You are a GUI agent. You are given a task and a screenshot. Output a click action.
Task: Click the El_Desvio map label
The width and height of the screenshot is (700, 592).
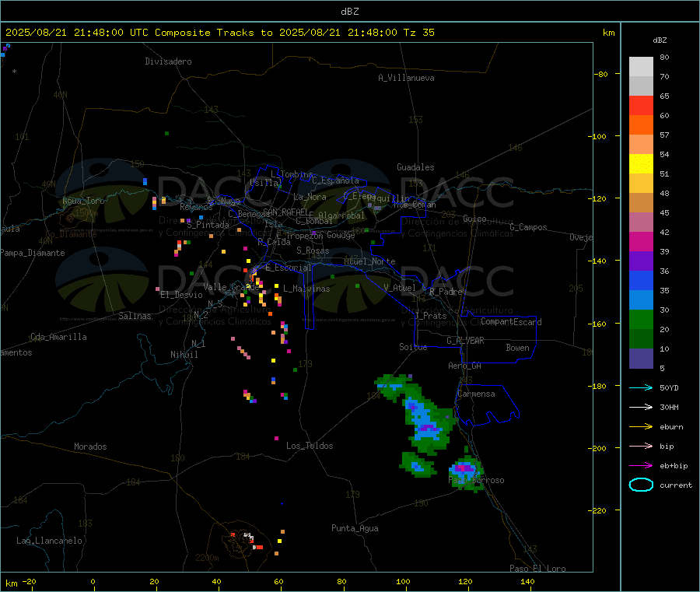tap(181, 295)
